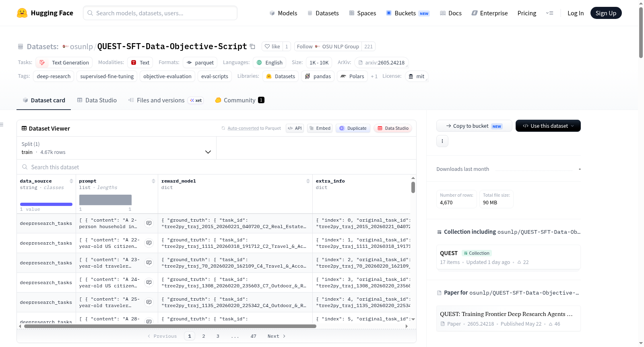Follow OSU NLP Group

coord(328,46)
